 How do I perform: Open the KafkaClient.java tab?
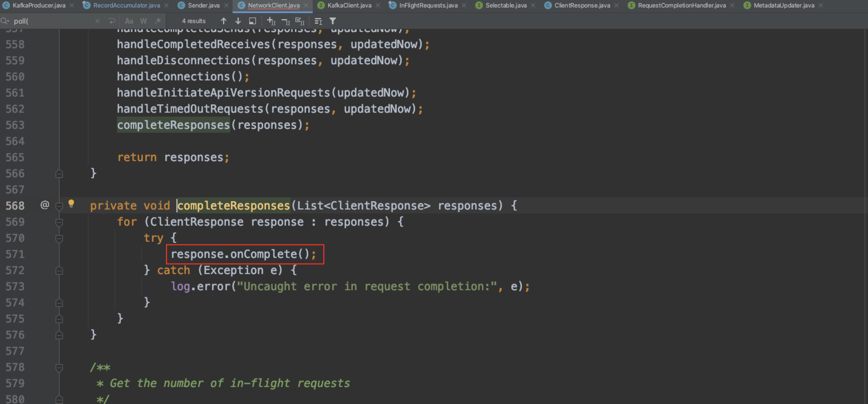click(349, 5)
